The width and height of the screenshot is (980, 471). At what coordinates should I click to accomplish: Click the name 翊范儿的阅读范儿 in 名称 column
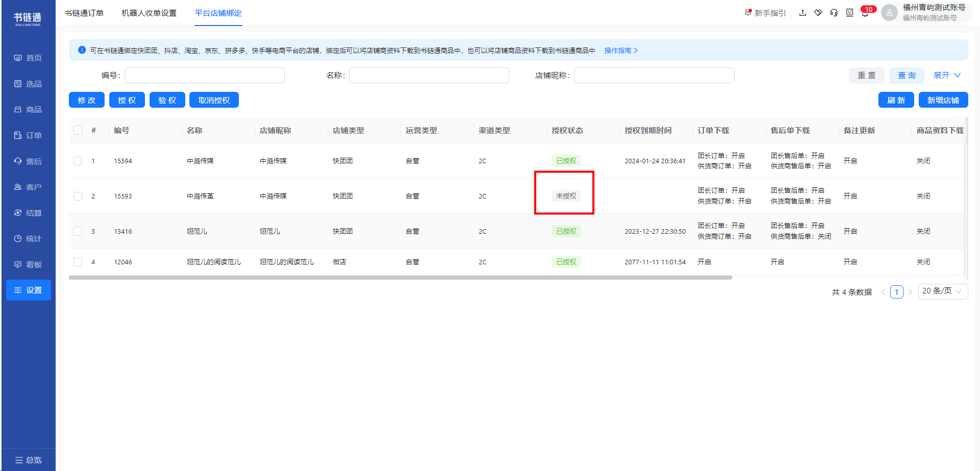(x=213, y=262)
